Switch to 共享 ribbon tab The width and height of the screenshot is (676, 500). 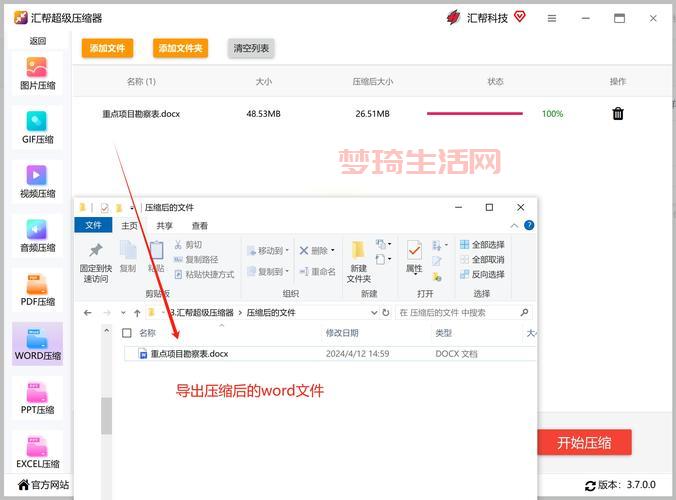pos(164,225)
